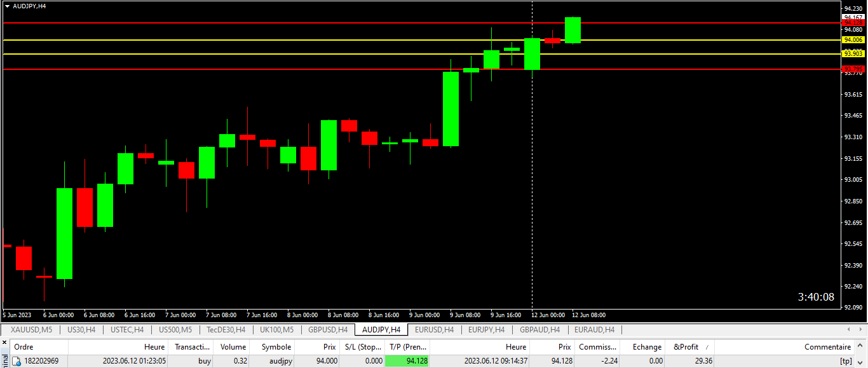This screenshot has height=368, width=868.
Task: Open the USTEC,H4 chart tab
Action: pos(127,330)
